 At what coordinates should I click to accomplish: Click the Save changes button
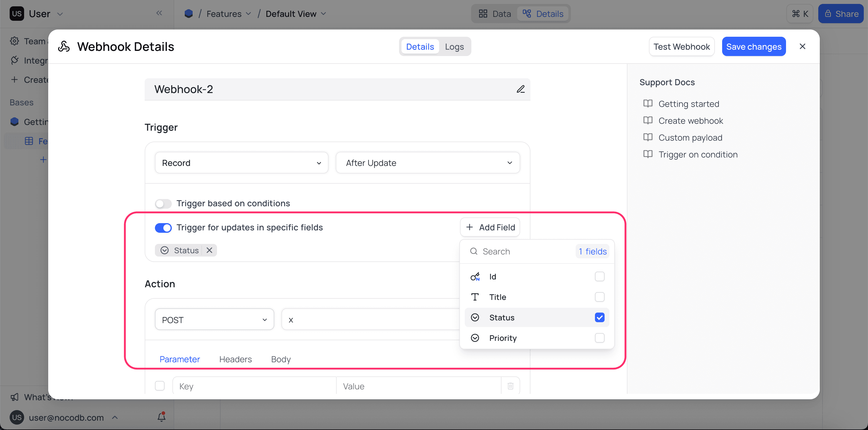click(754, 46)
